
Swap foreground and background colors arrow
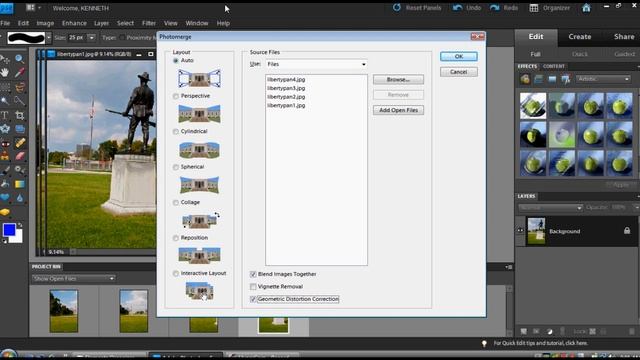click(20, 225)
